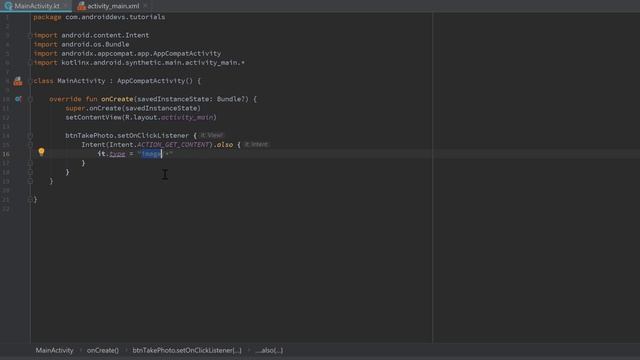640x360 pixels.
Task: Click the 'it: View!' inlay hint
Action: point(212,135)
